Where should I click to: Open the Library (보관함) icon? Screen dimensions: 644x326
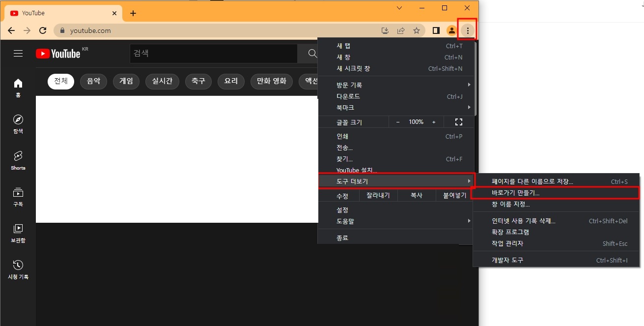pyautogui.click(x=18, y=228)
